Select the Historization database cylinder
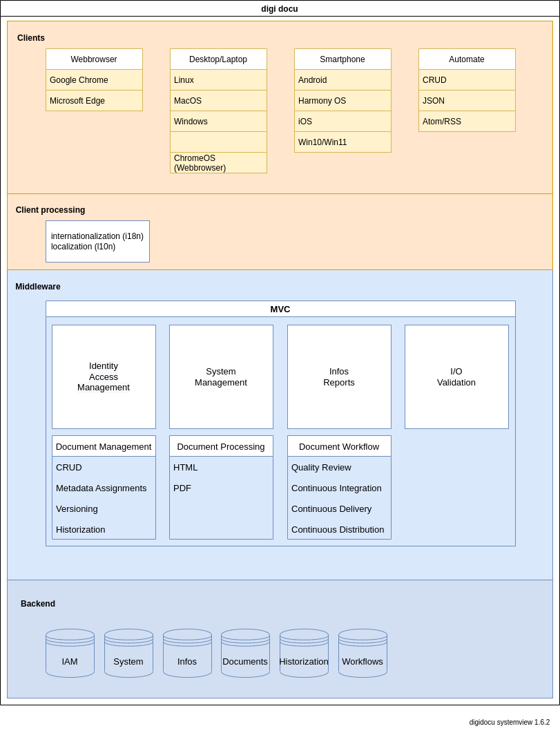The image size is (560, 733). 304,653
